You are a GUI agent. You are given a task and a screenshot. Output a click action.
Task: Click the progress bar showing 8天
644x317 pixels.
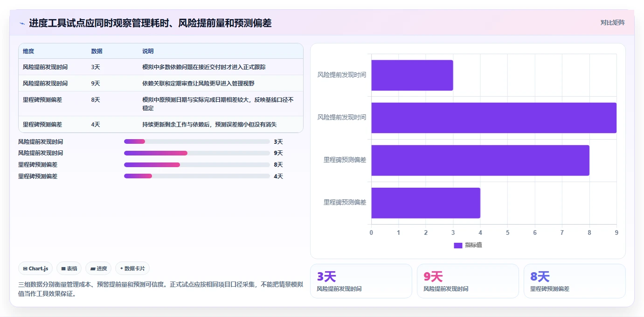click(x=197, y=165)
